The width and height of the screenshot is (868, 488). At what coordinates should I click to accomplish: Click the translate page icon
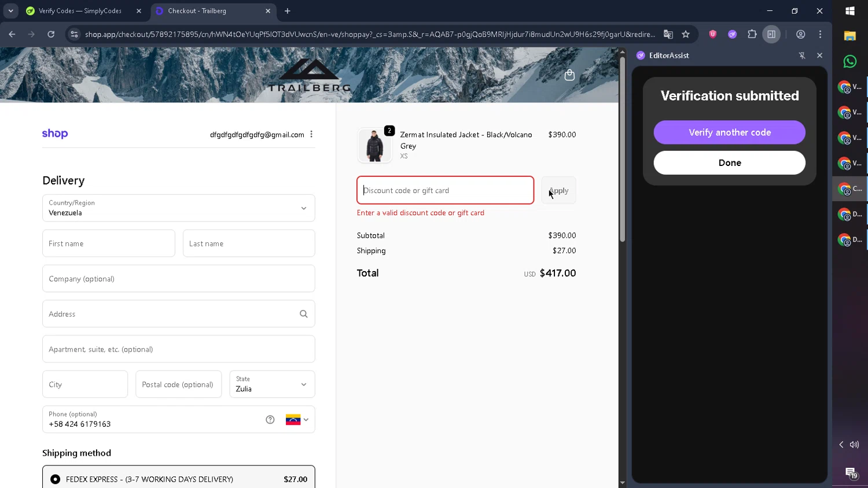pyautogui.click(x=668, y=34)
